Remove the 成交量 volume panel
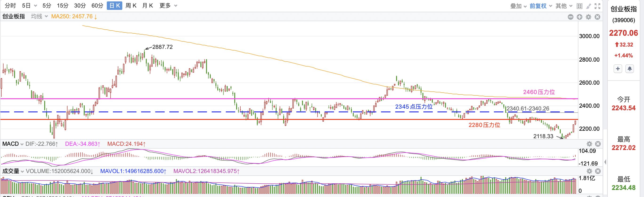Viewport: 644px width, 197px height. pyautogui.click(x=598, y=171)
